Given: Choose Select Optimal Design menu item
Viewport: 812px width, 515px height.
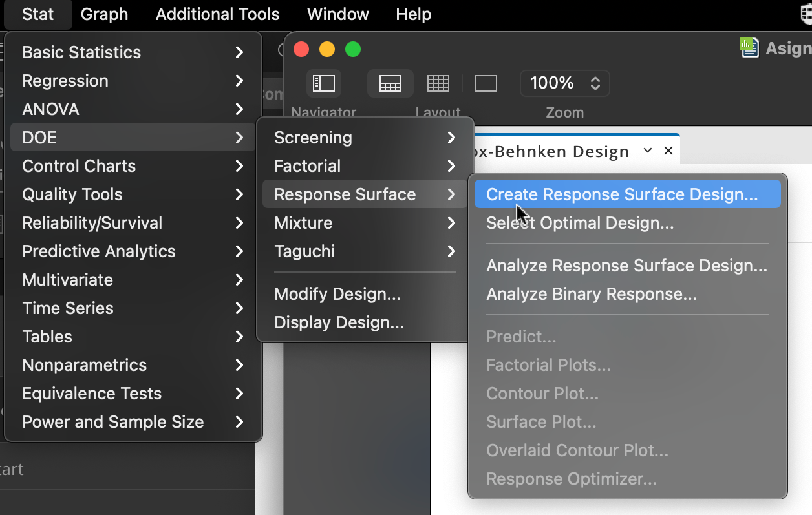Looking at the screenshot, I should pos(580,223).
